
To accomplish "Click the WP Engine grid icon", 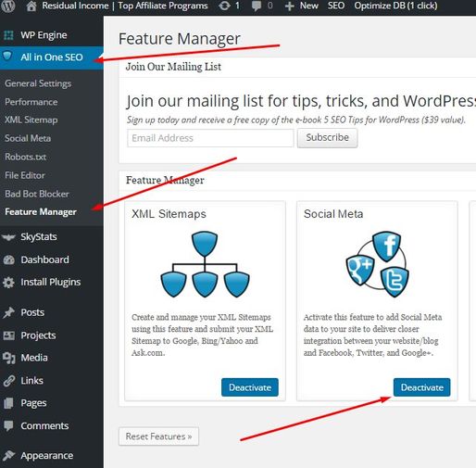I will coord(8,35).
